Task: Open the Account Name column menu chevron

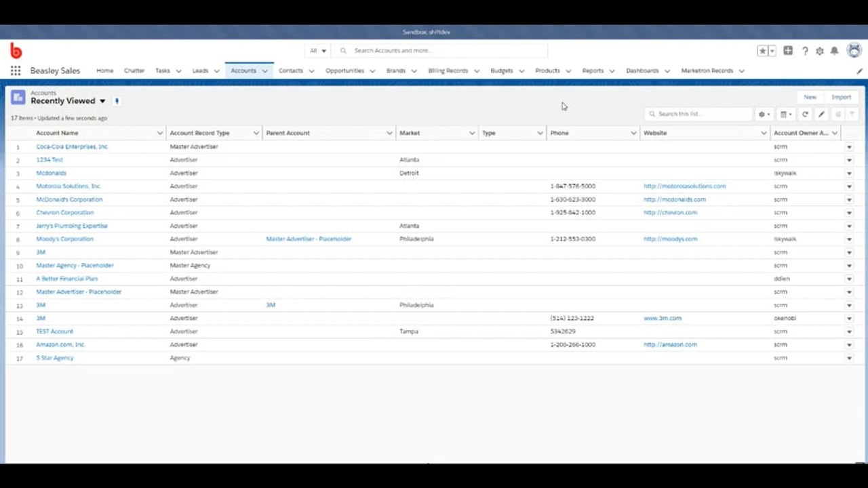Action: (x=160, y=133)
